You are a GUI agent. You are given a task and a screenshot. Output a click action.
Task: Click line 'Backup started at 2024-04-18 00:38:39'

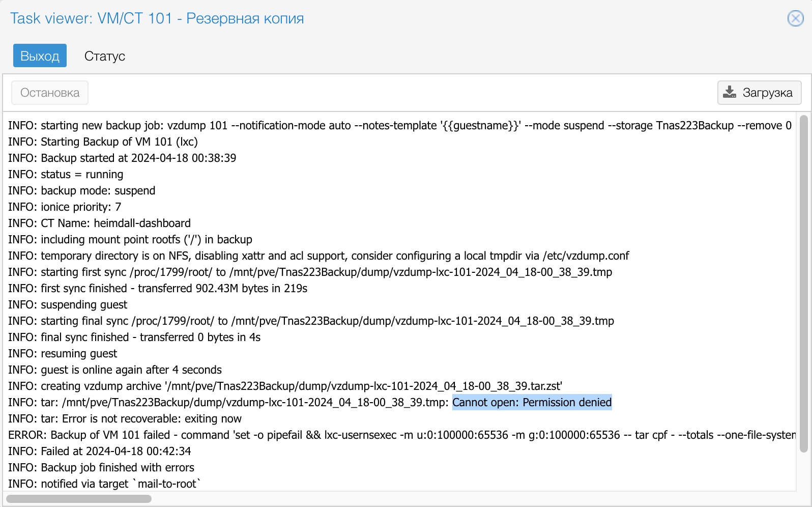click(122, 158)
